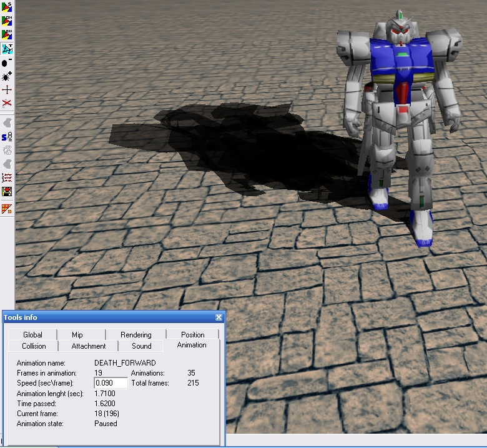487x448 pixels.
Task: Click the grayed-out figure outline icon
Action: [7, 151]
